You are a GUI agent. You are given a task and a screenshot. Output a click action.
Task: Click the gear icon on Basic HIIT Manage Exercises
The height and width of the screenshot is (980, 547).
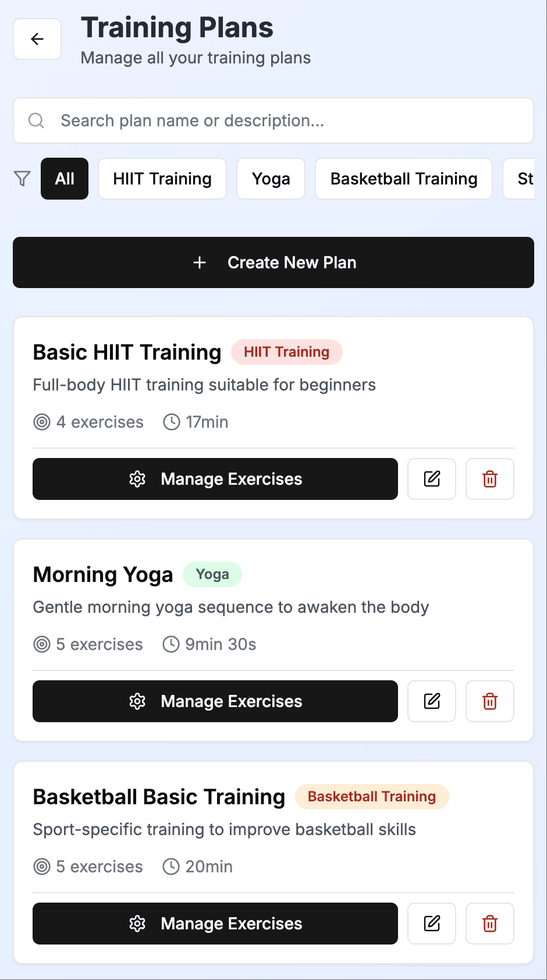[x=137, y=479]
